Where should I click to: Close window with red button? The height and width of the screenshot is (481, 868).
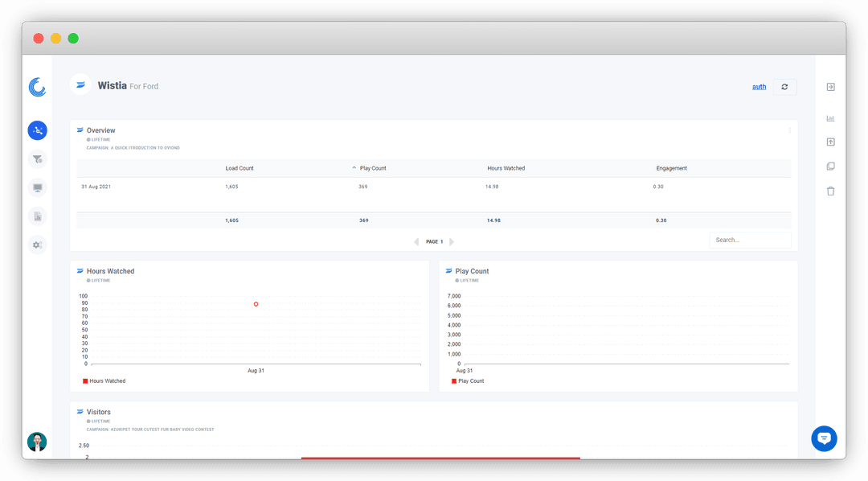coord(39,39)
